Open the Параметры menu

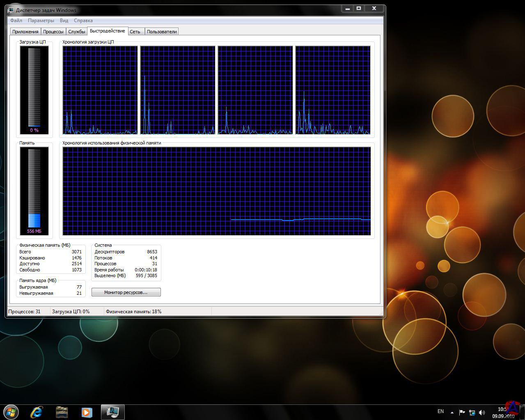pos(41,21)
